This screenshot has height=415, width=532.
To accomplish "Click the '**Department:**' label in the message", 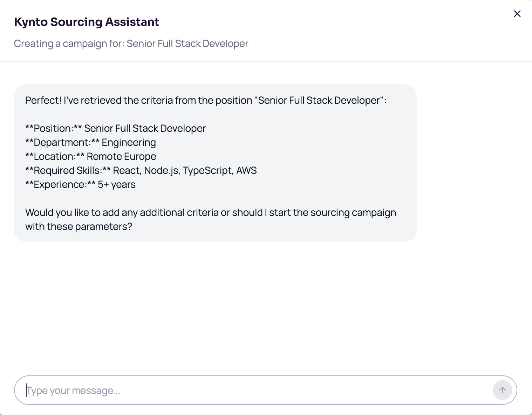I will pyautogui.click(x=62, y=142).
